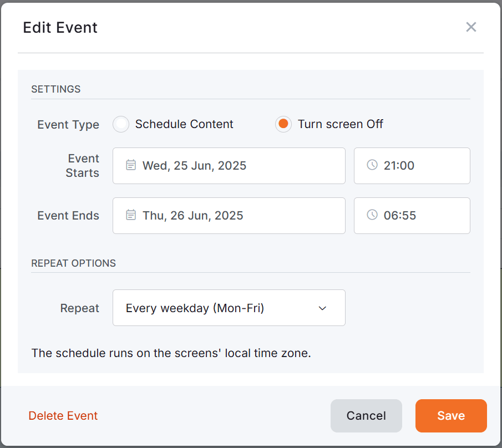The height and width of the screenshot is (448, 502).
Task: Open the start date field Wed, 25 Jun, 2025
Action: point(229,166)
